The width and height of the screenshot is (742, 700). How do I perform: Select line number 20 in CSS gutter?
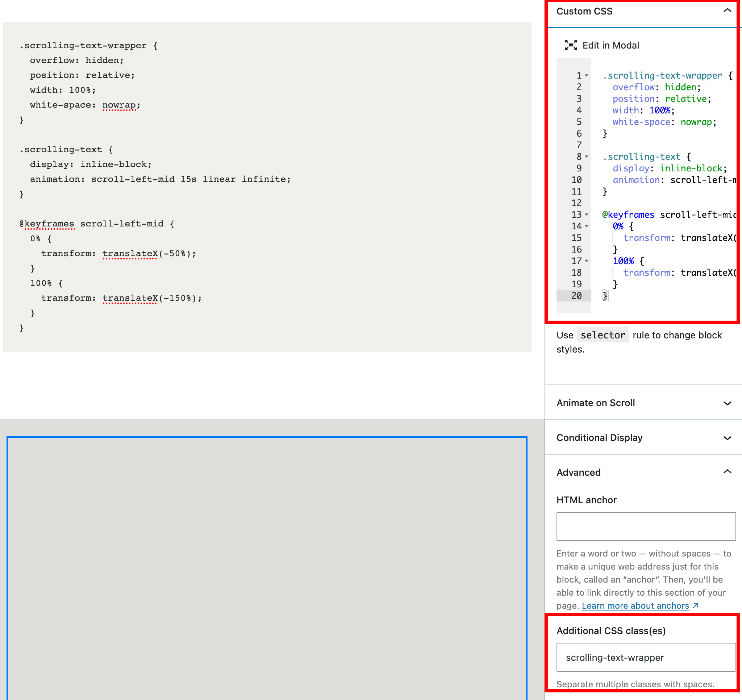click(x=576, y=296)
